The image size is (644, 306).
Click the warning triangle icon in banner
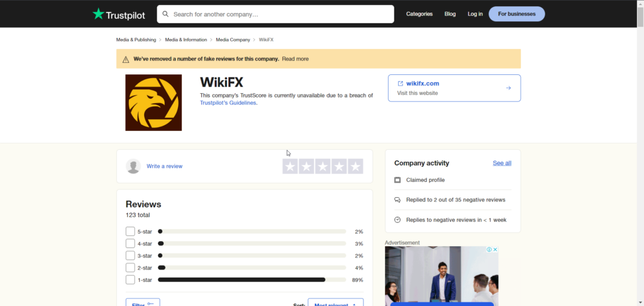coord(126,59)
